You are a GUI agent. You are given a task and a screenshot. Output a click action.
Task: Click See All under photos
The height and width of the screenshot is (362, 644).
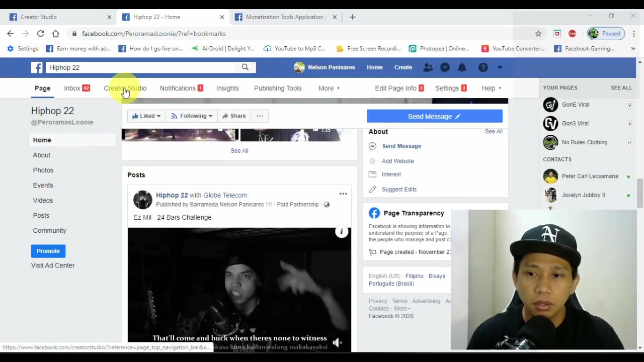click(x=239, y=151)
